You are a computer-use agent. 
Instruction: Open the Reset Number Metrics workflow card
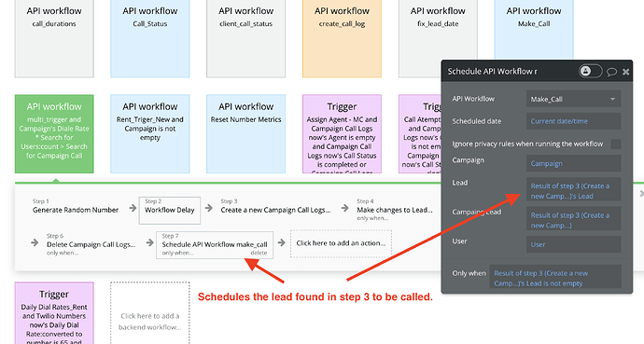[246, 133]
